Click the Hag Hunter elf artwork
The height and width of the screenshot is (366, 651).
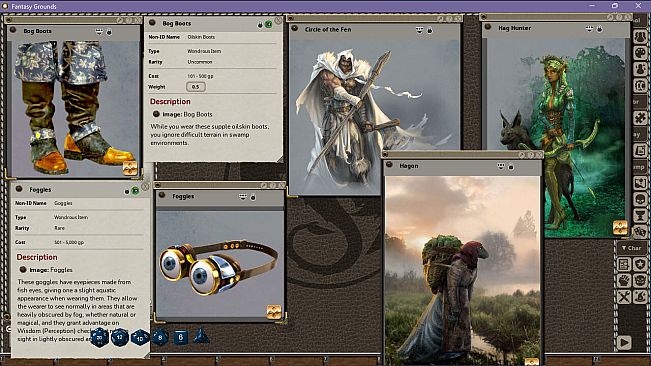(x=556, y=138)
